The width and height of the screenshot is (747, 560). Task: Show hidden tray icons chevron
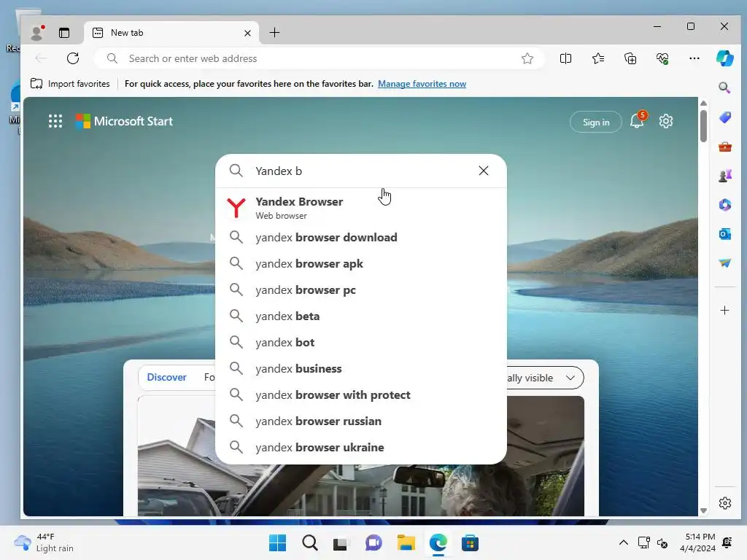click(623, 542)
